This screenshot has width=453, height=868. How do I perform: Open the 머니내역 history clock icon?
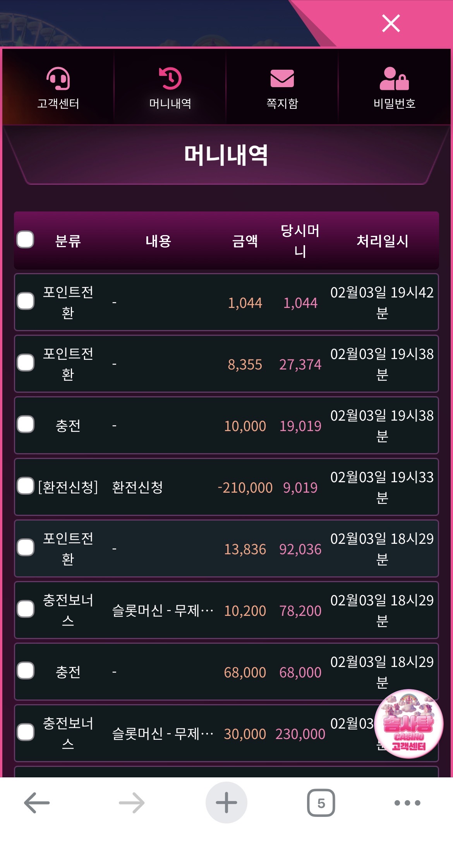coord(170,79)
